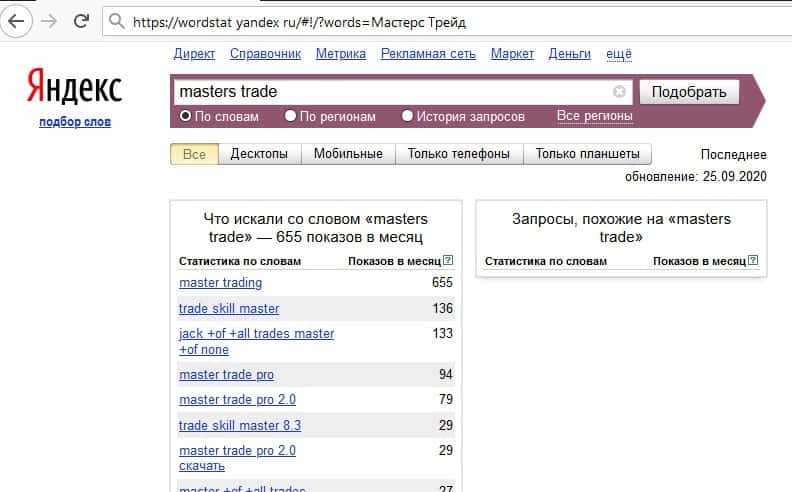Image resolution: width=792 pixels, height=492 pixels.
Task: Select the "По регионам" radio button
Action: click(x=290, y=116)
